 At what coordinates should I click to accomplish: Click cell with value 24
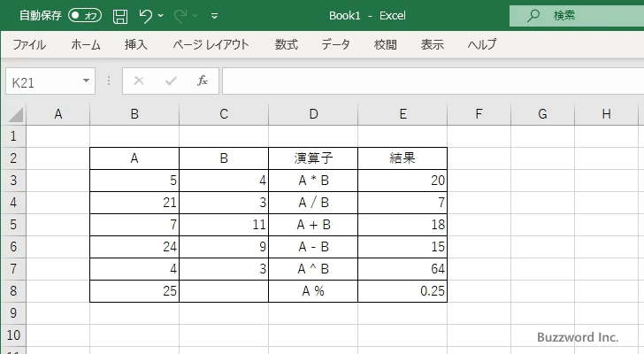[x=134, y=247]
